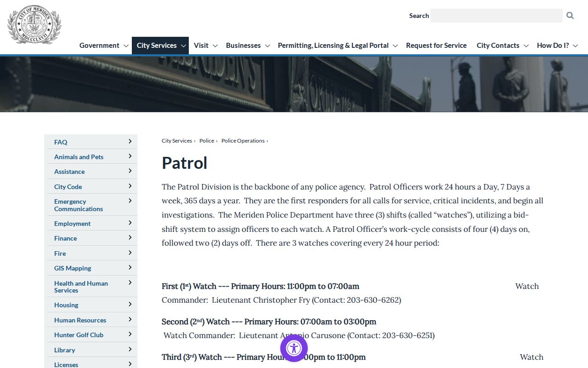Open the Request for Service menu item
Image resolution: width=588 pixels, height=368 pixels.
click(436, 46)
